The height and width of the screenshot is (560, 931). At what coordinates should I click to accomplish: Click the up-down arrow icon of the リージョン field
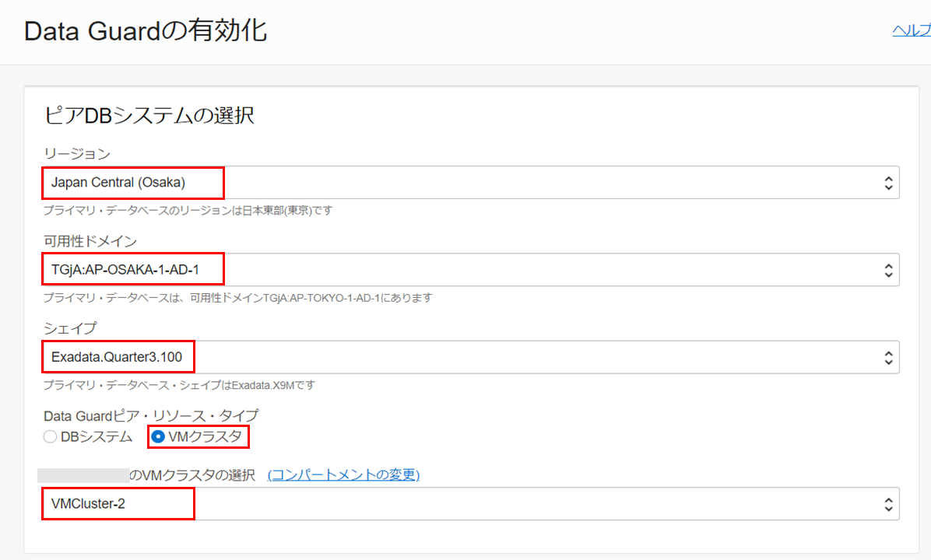887,183
